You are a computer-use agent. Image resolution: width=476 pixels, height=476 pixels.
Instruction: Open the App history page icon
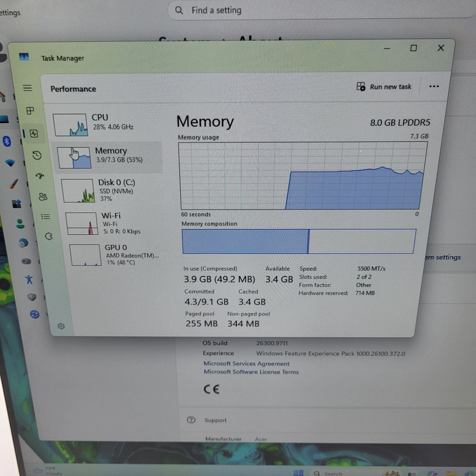[x=37, y=155]
